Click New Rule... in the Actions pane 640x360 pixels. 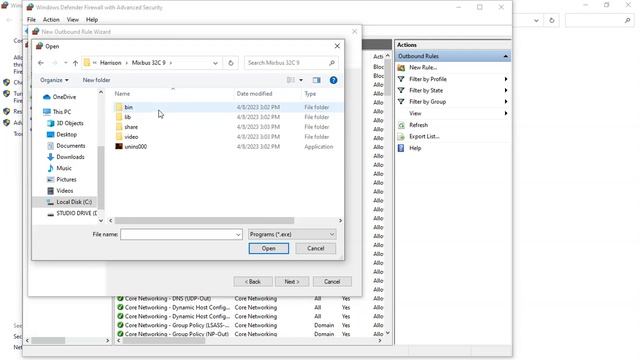423,67
